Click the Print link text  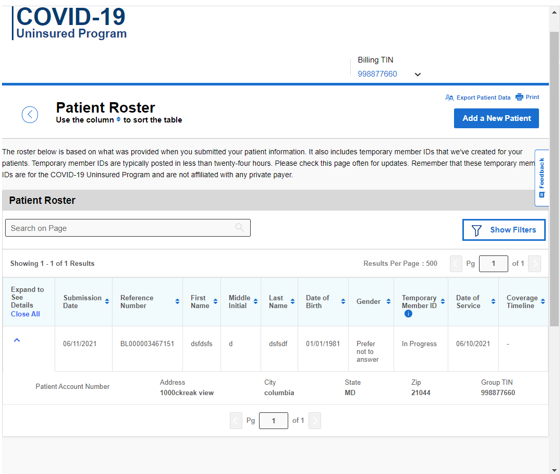click(x=532, y=97)
